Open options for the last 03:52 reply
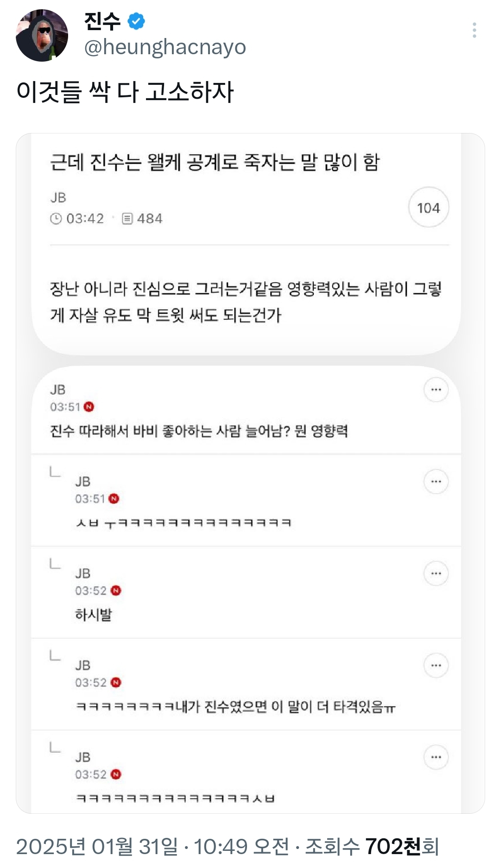The image size is (500, 868). [x=436, y=757]
